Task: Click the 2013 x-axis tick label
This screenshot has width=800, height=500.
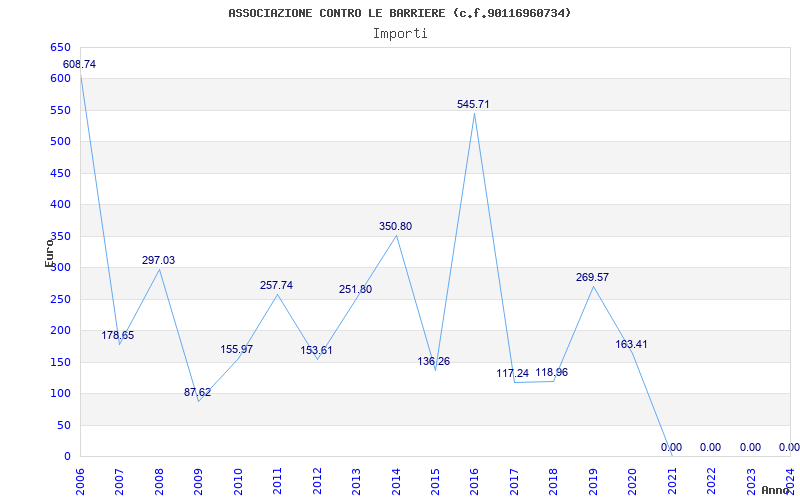Action: point(356,482)
